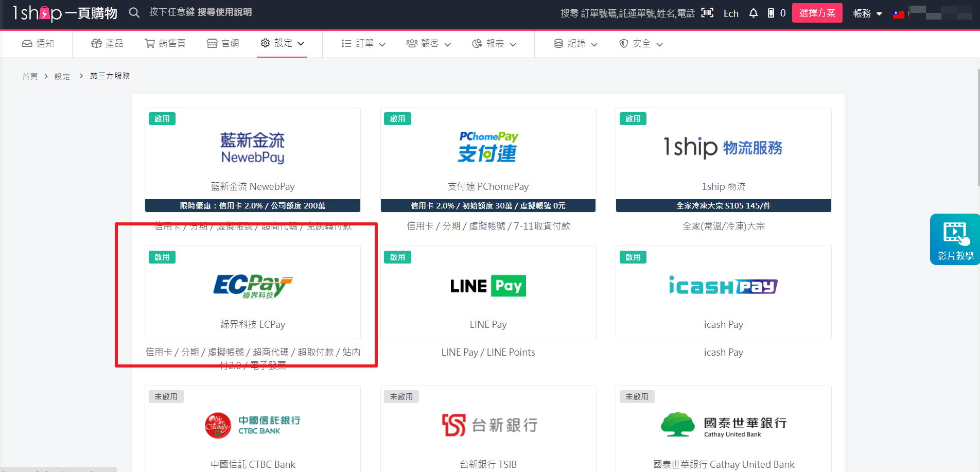Image resolution: width=980 pixels, height=472 pixels.
Task: Click the 1ship 物流 title text
Action: coord(723,186)
